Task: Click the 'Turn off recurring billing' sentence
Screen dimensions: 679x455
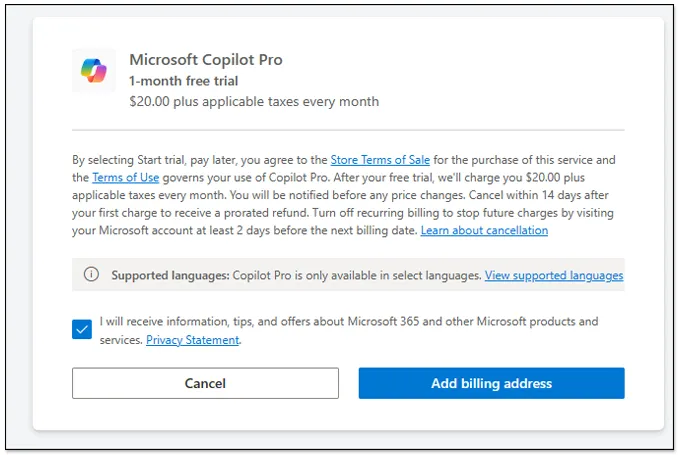Action: pyautogui.click(x=343, y=222)
